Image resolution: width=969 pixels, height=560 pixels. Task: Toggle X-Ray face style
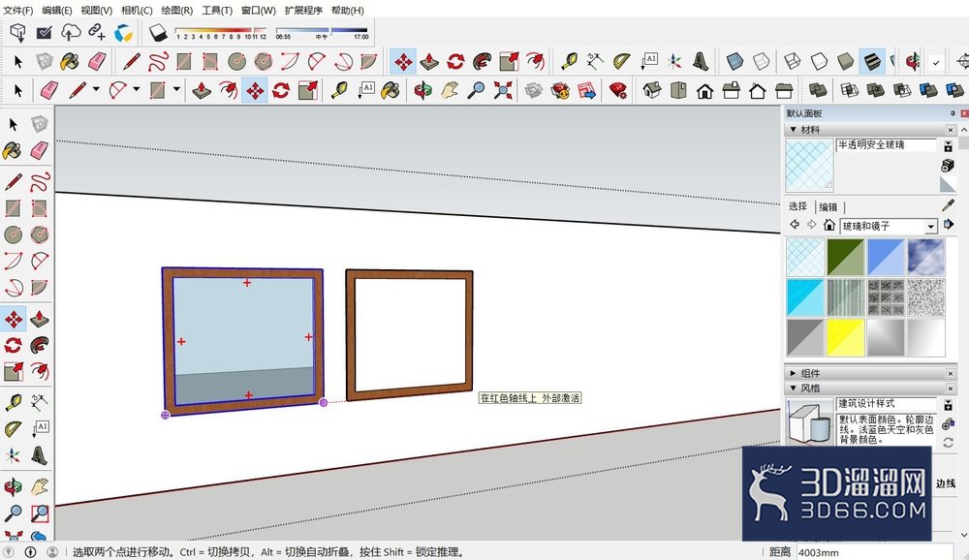pos(735,62)
